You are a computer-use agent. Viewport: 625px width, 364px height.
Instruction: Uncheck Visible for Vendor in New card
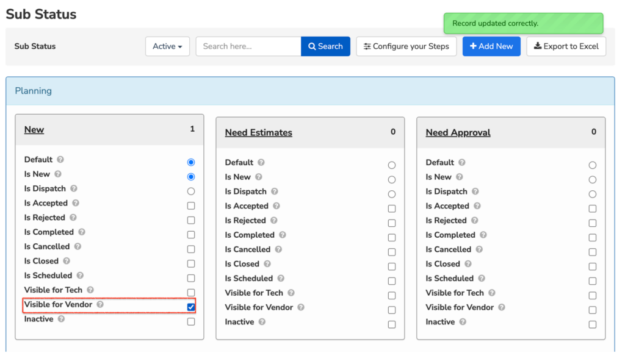coord(191,307)
